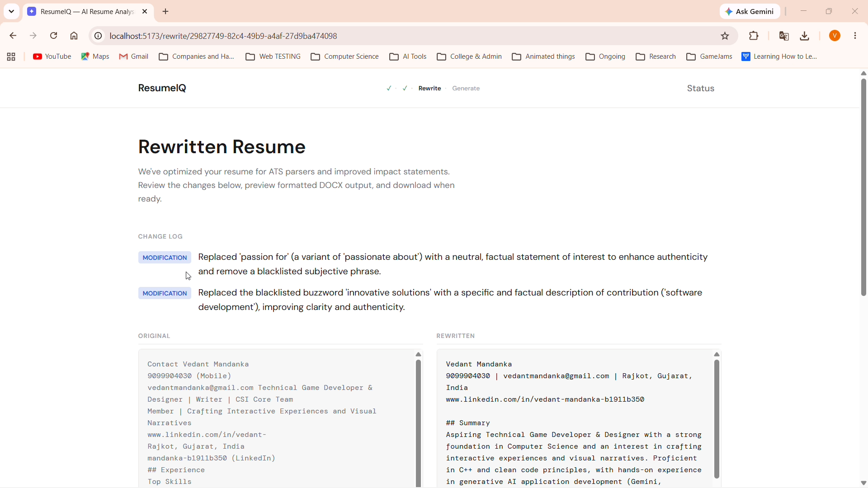Screen dimensions: 868x488
Task: Click the page scroll-up arrow
Action: point(863,73)
